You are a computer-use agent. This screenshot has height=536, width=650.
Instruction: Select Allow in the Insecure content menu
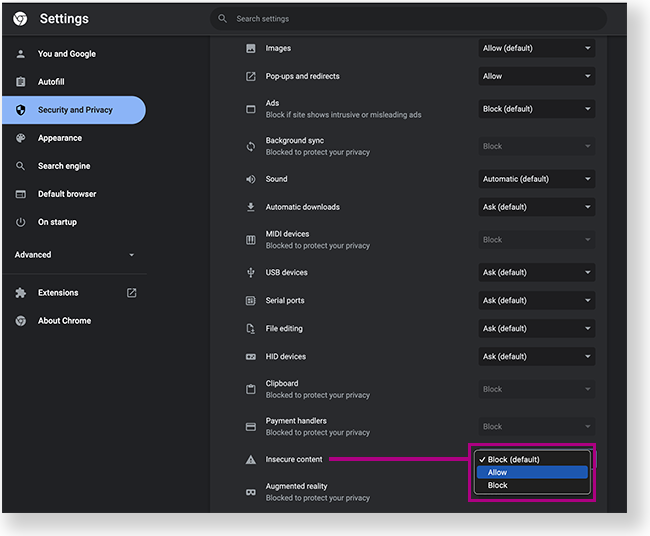click(x=531, y=472)
